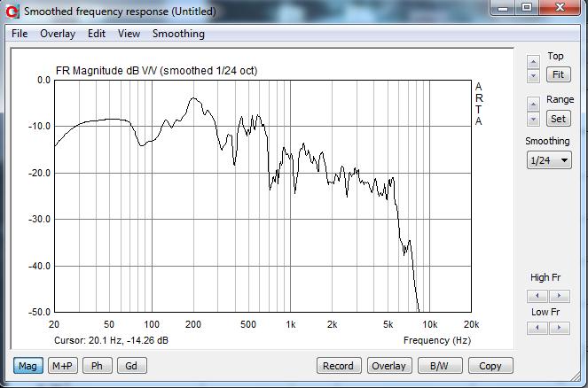Click the '-30.0' dB axis label
This screenshot has height=388, width=588.
[x=40, y=219]
